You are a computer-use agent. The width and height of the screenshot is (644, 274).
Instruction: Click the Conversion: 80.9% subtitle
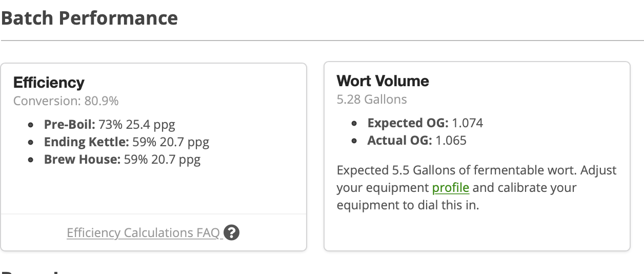point(66,101)
